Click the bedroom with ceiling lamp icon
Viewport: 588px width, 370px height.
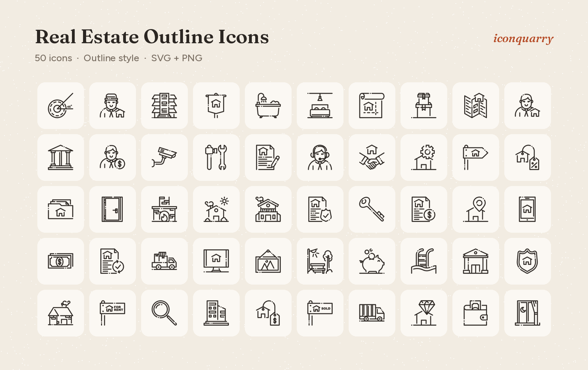320,105
